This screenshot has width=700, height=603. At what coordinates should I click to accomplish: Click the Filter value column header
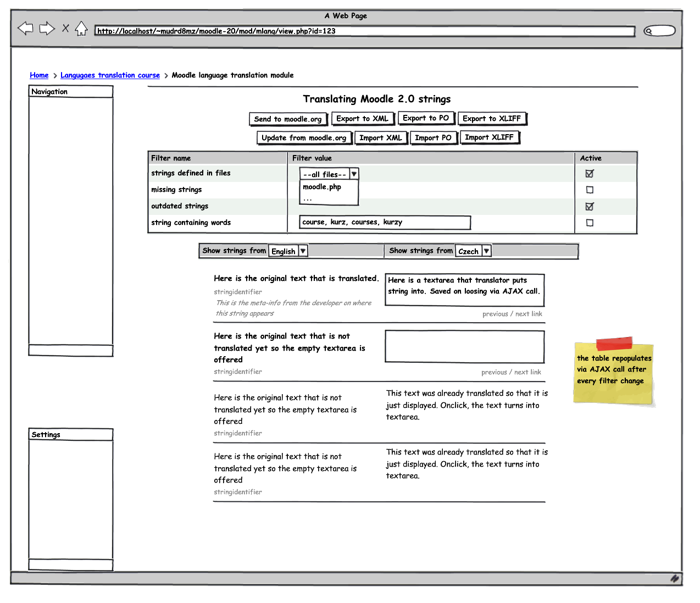tap(431, 158)
